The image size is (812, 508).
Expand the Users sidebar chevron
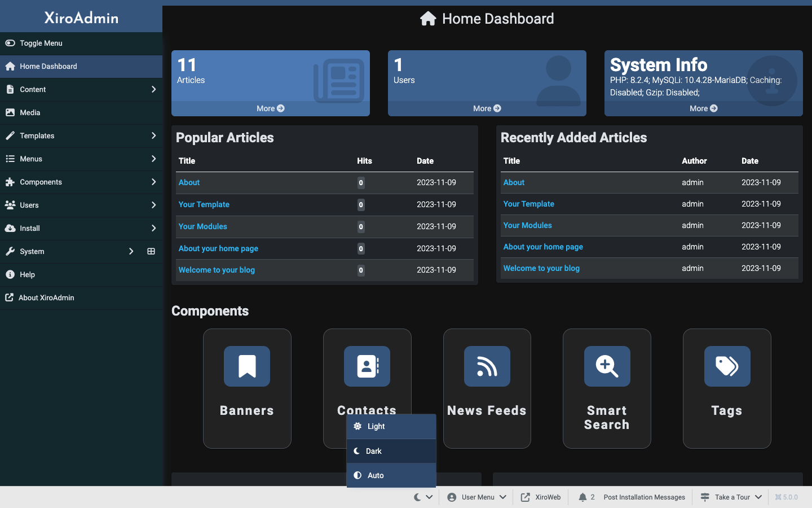click(153, 205)
